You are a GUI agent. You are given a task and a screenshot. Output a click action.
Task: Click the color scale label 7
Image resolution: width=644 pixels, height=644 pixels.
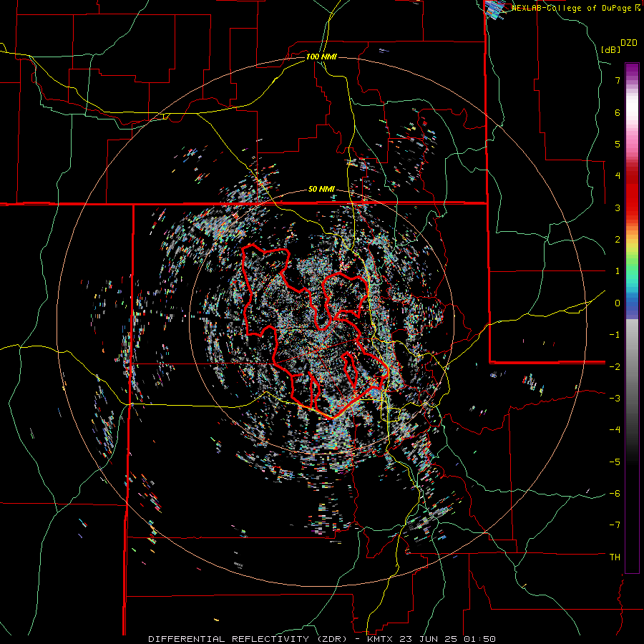618,80
